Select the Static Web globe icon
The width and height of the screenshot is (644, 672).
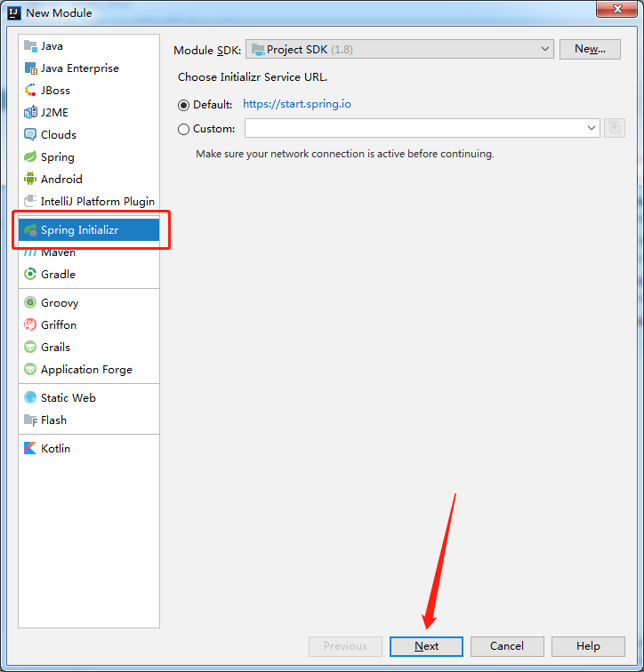[x=30, y=397]
